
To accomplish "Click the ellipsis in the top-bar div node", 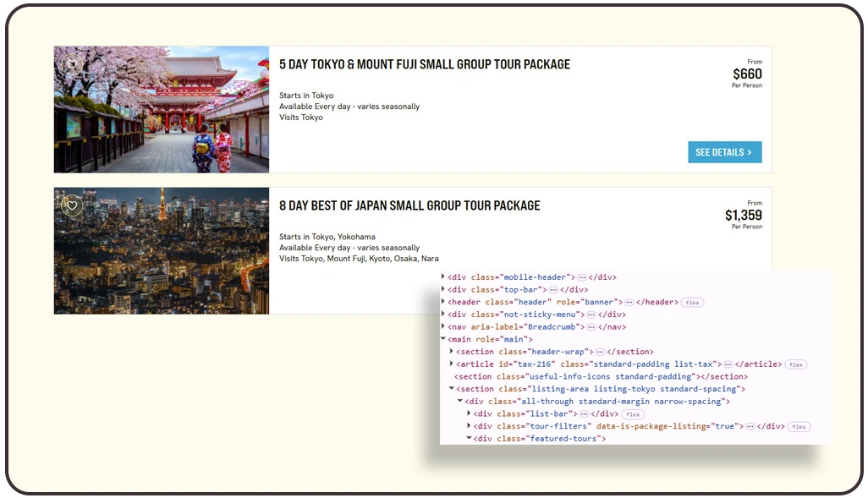I will (552, 289).
